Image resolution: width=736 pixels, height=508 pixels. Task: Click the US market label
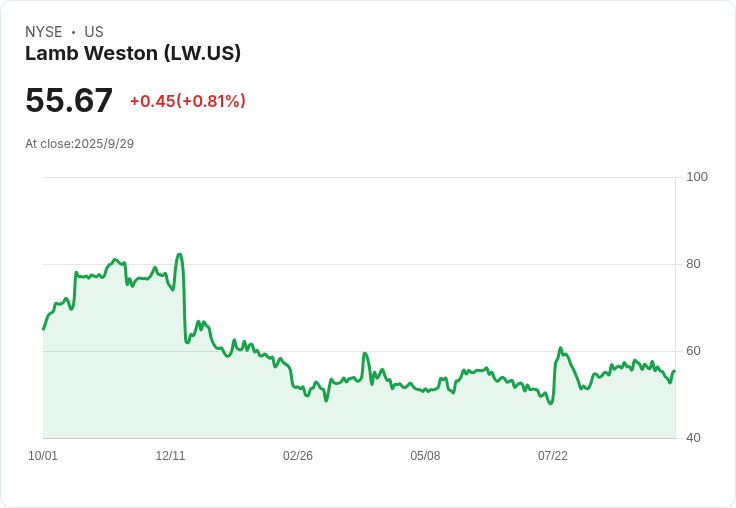[94, 32]
